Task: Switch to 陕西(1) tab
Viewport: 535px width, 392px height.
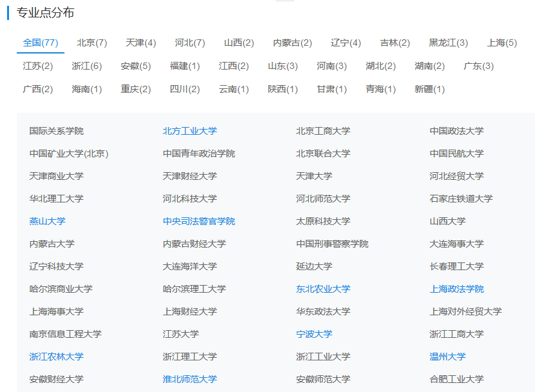Action: pos(282,90)
